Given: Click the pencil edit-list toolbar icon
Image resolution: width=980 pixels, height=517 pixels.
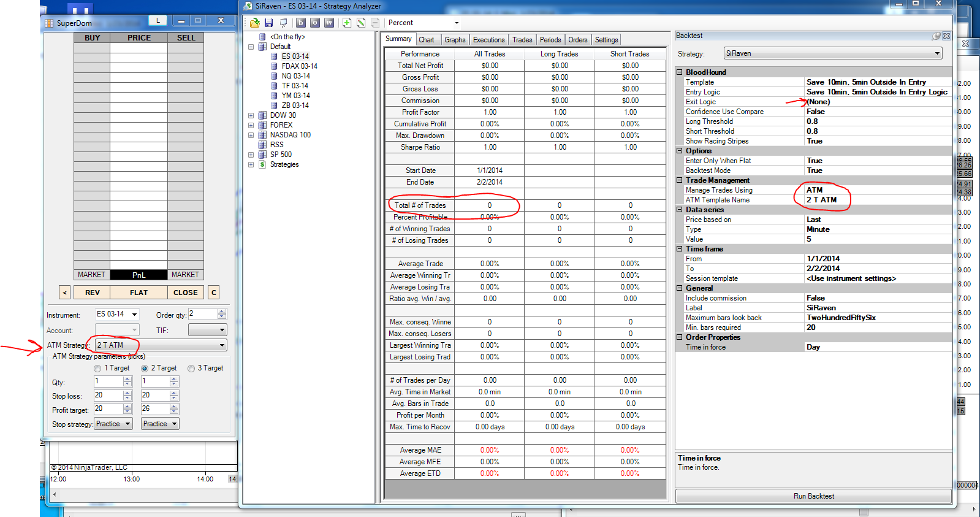Looking at the screenshot, I should tap(361, 23).
